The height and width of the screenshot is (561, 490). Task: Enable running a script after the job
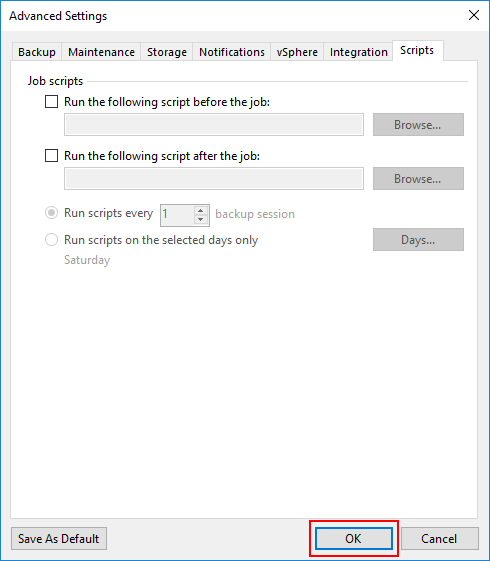coord(52,156)
